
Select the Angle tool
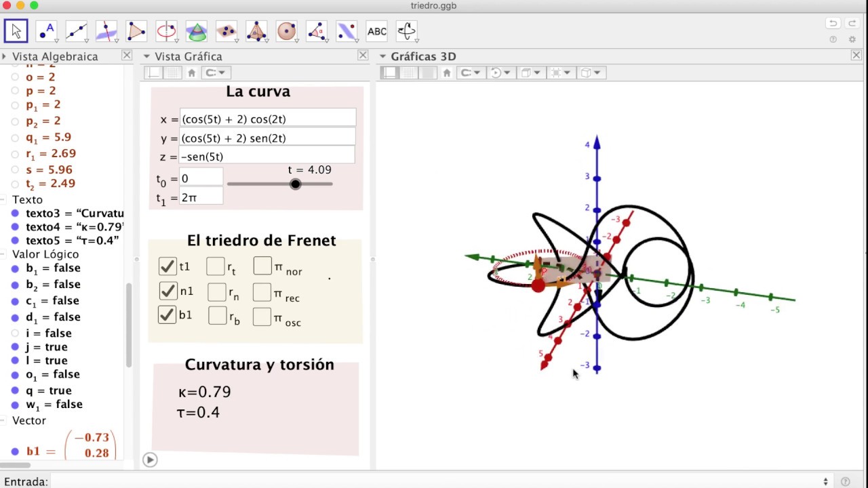click(x=317, y=31)
